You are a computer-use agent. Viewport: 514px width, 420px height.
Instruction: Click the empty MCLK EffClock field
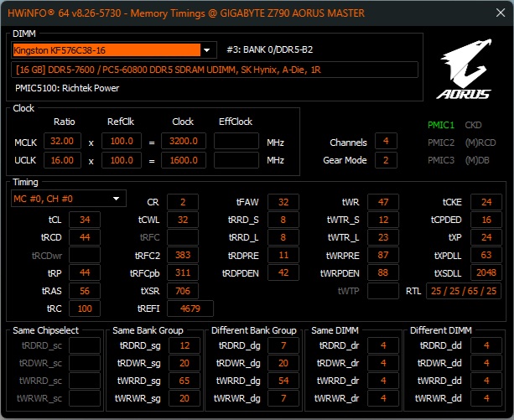236,141
